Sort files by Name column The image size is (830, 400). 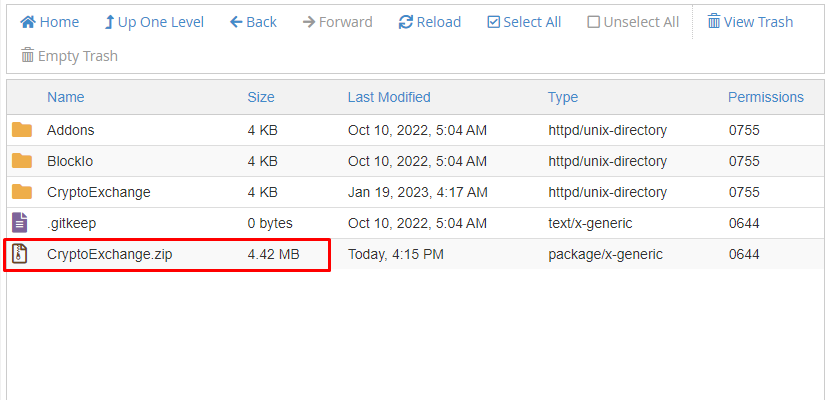tap(66, 97)
